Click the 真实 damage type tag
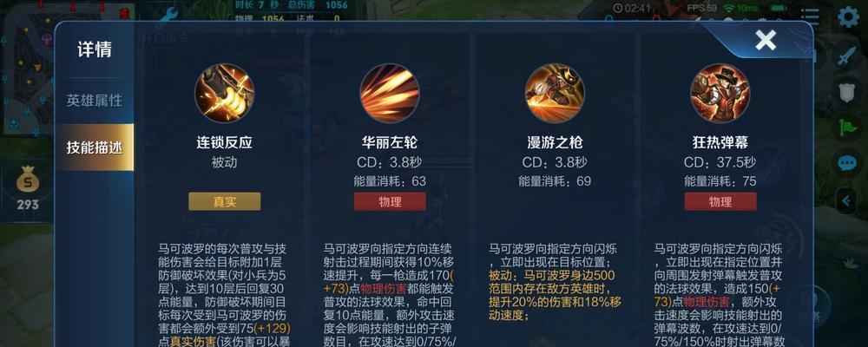The height and width of the screenshot is (347, 868). click(225, 201)
